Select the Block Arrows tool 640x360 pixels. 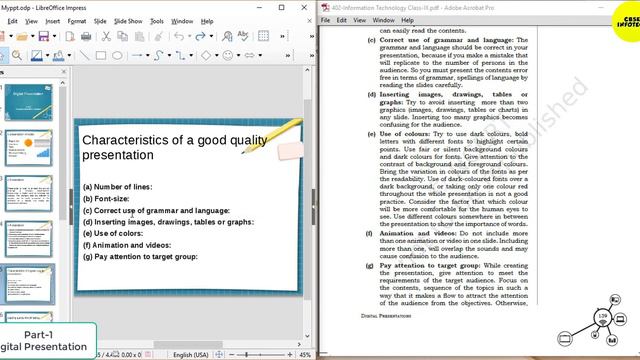coord(249,55)
